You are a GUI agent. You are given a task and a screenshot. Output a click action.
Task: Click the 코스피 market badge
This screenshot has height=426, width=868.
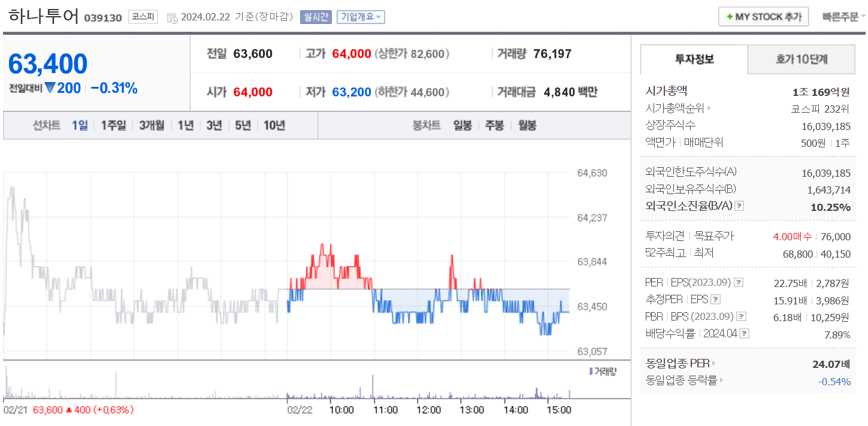coord(143,17)
